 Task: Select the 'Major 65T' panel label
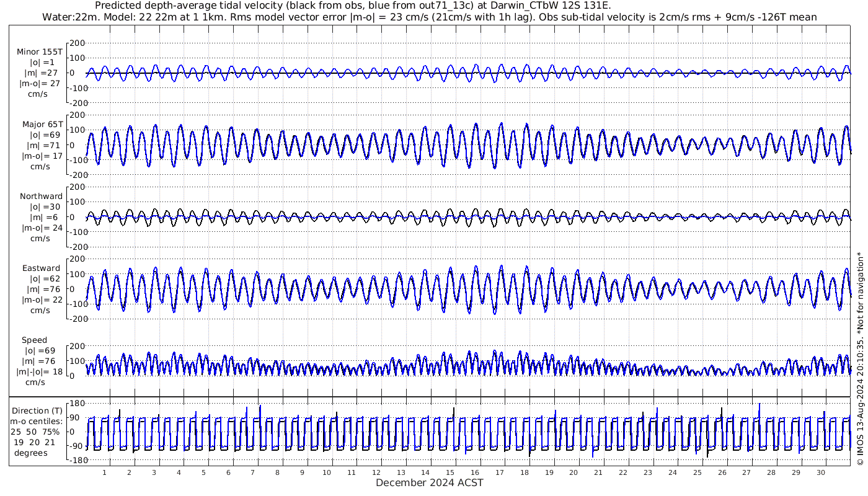click(42, 125)
